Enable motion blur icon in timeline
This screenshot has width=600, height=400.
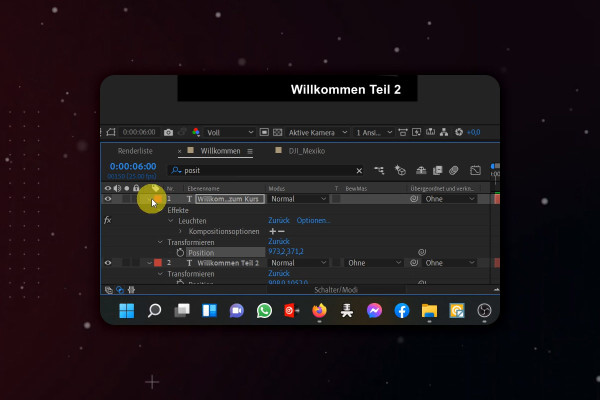[x=454, y=170]
